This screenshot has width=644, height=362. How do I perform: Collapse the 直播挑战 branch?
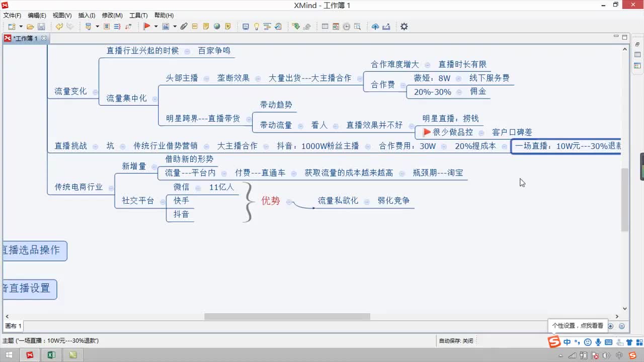pos(96,146)
